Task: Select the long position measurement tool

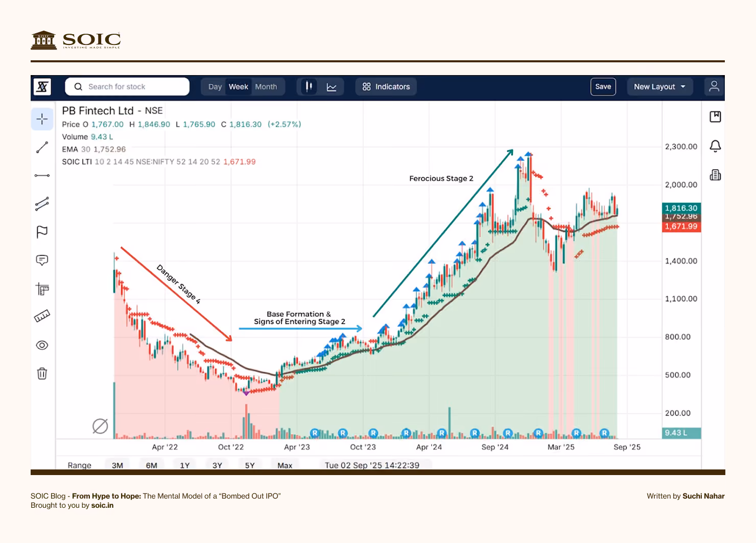Action: pyautogui.click(x=42, y=289)
